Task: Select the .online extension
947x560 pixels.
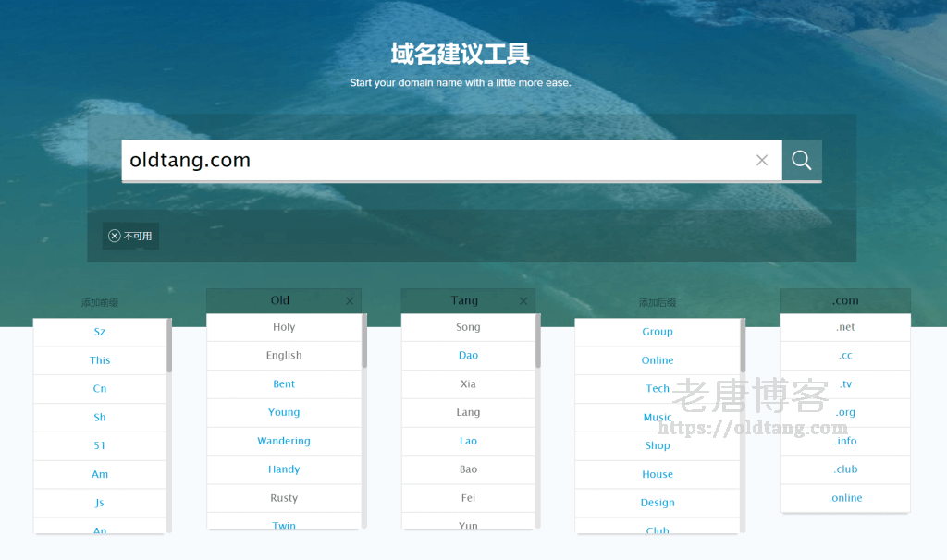Action: click(844, 497)
